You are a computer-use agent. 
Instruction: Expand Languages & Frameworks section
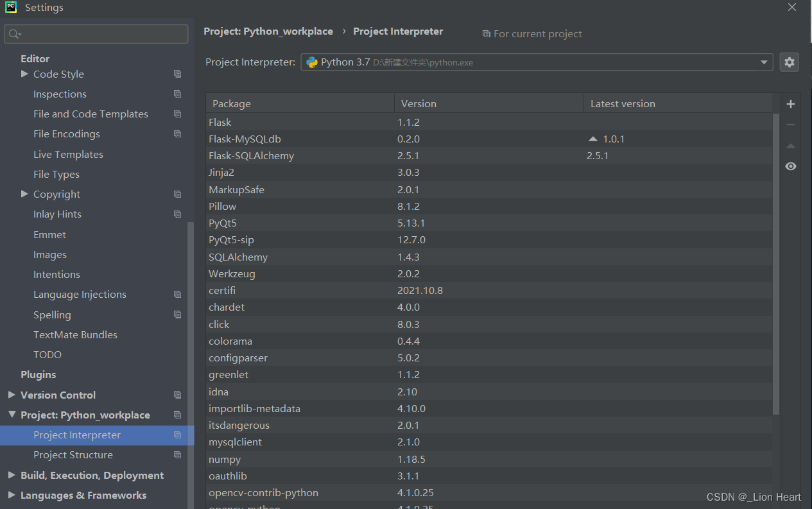(x=12, y=495)
